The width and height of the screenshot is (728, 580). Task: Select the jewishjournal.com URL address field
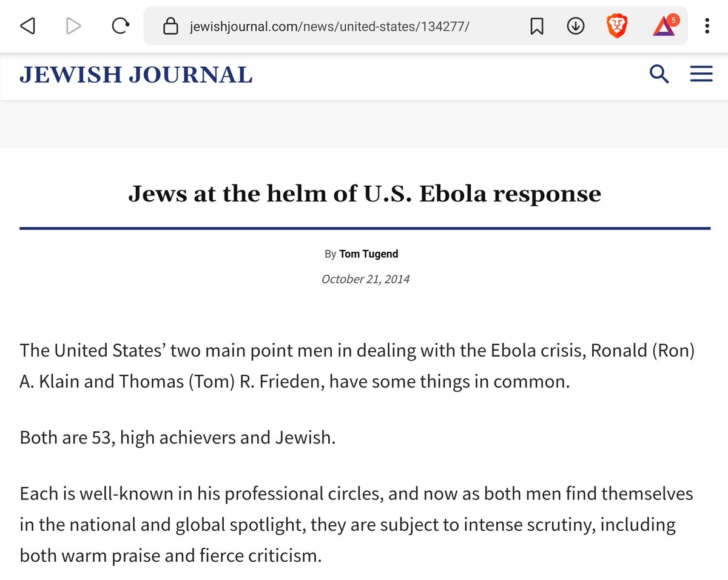330,26
